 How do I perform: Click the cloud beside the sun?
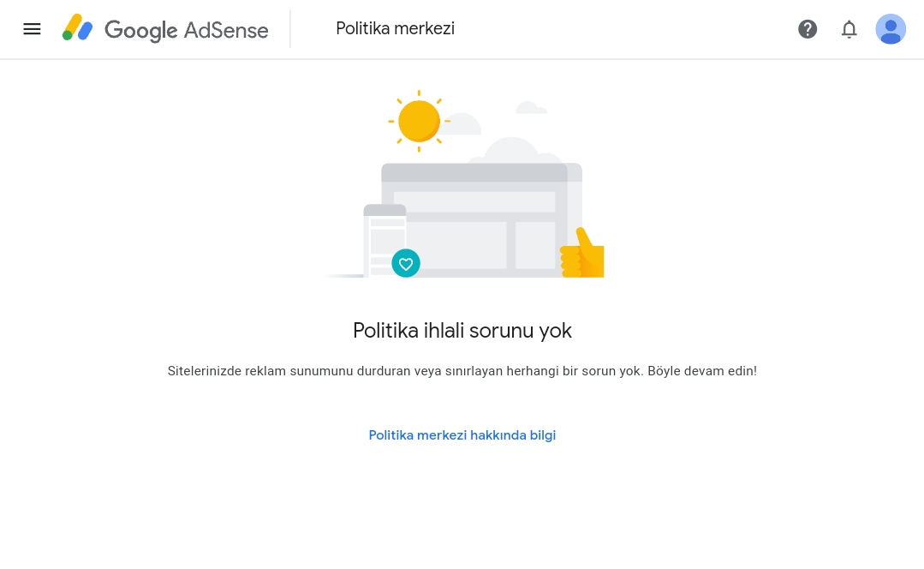[462, 124]
